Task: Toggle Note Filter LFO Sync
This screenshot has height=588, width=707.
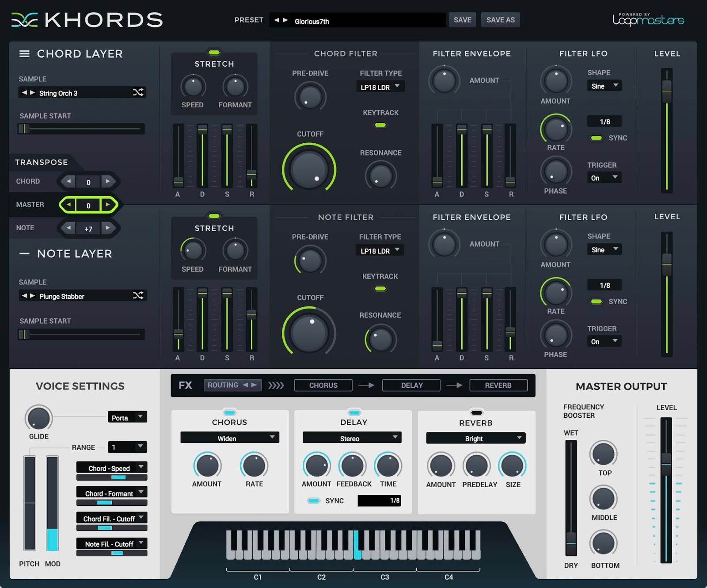Action: point(597,302)
